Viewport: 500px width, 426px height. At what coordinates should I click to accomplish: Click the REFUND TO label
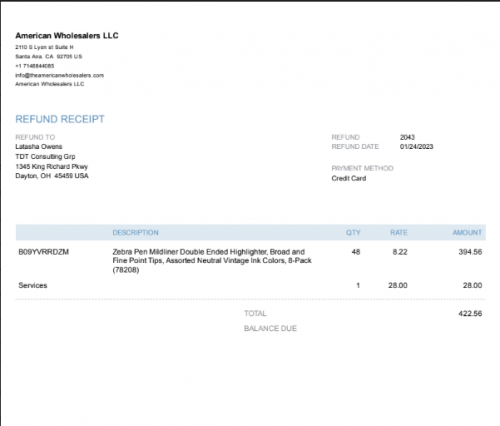(35, 137)
